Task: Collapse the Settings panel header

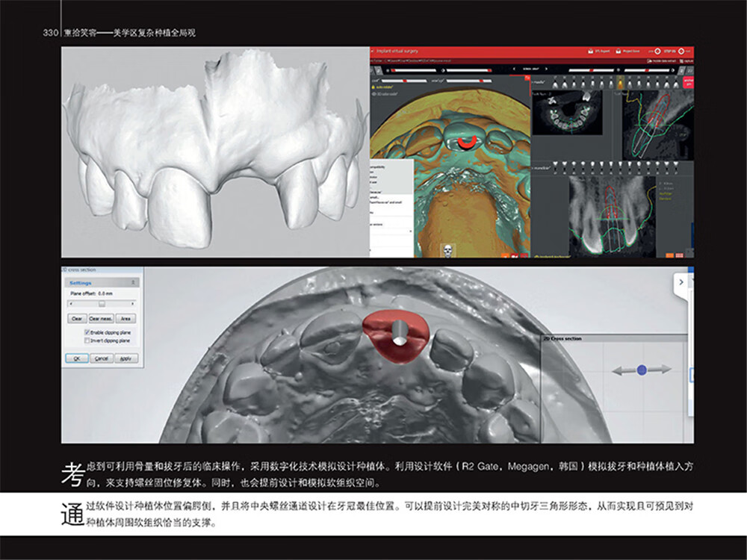Action: [x=134, y=283]
